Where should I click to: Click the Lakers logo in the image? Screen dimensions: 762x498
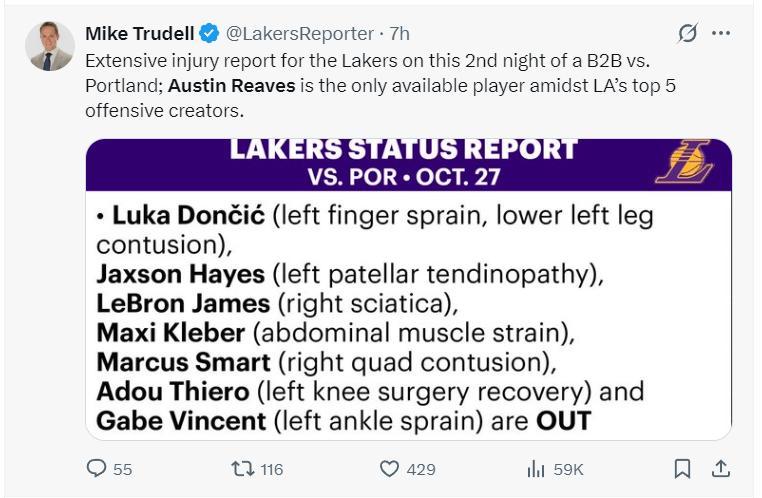pos(684,162)
